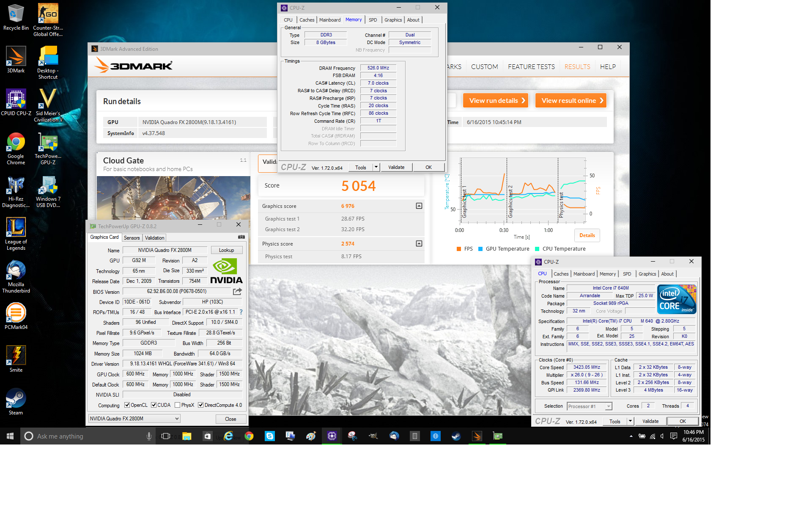Screen dimensions: 812x508
Task: Click the Lookup button in GPU-Z
Action: coord(226,250)
